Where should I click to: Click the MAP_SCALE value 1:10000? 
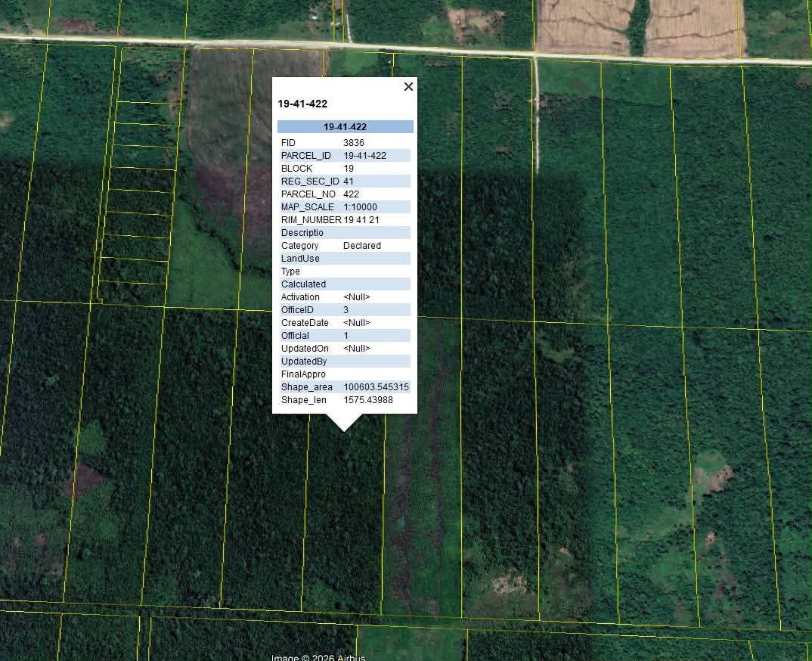point(360,207)
